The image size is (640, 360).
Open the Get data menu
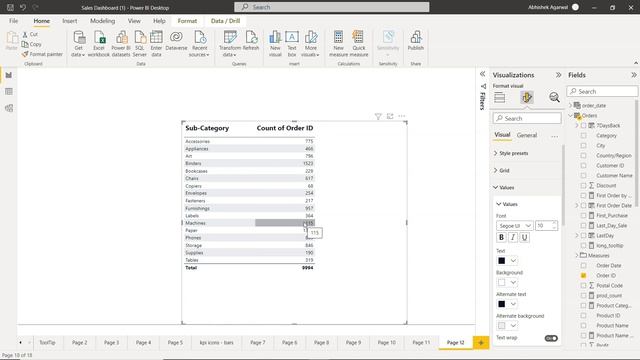point(78,44)
